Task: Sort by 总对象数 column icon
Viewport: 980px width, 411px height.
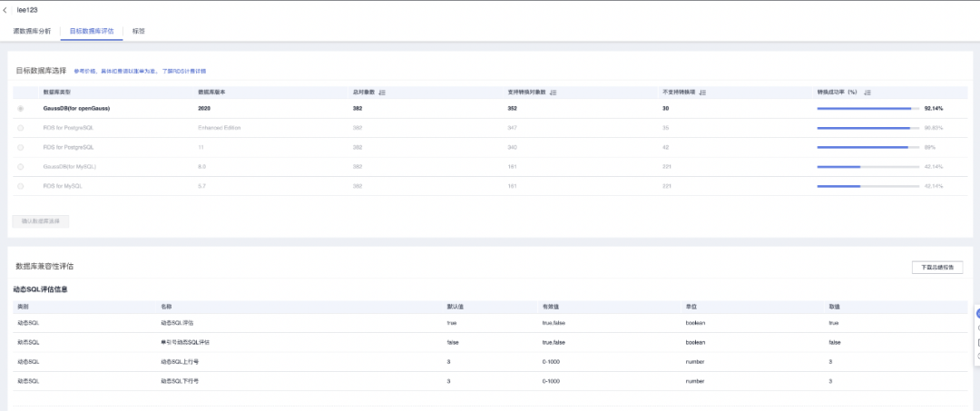Action: pos(383,93)
